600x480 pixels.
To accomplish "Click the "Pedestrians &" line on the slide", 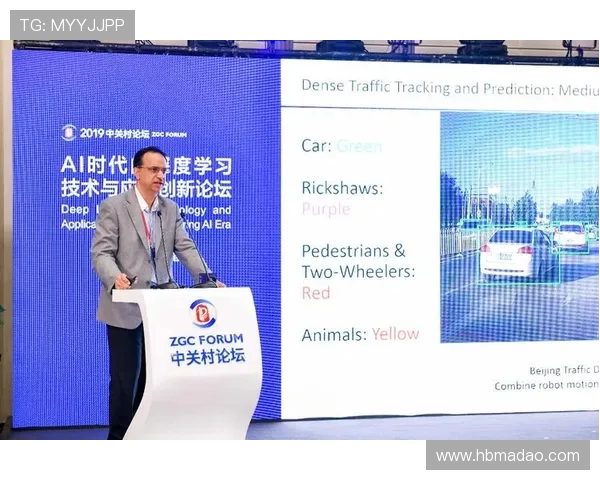I will click(x=353, y=251).
